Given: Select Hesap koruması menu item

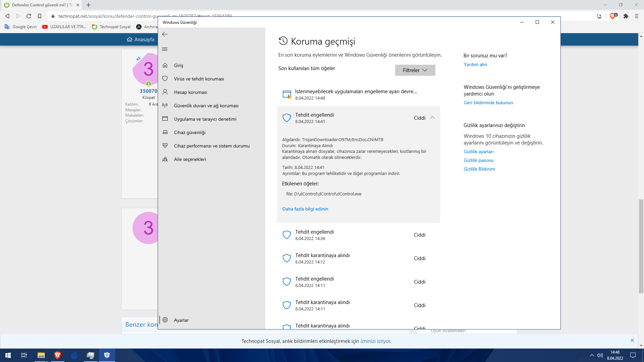Looking at the screenshot, I should (x=190, y=92).
